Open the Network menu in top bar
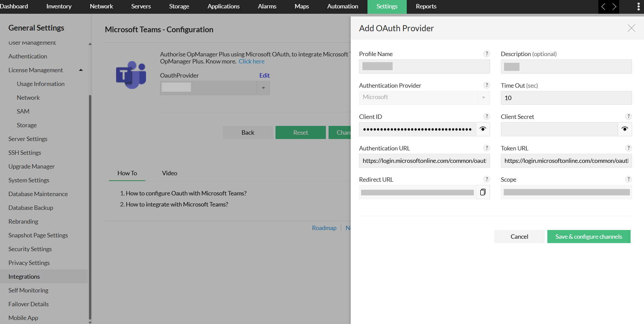Image resolution: width=644 pixels, height=324 pixels. coord(101,6)
